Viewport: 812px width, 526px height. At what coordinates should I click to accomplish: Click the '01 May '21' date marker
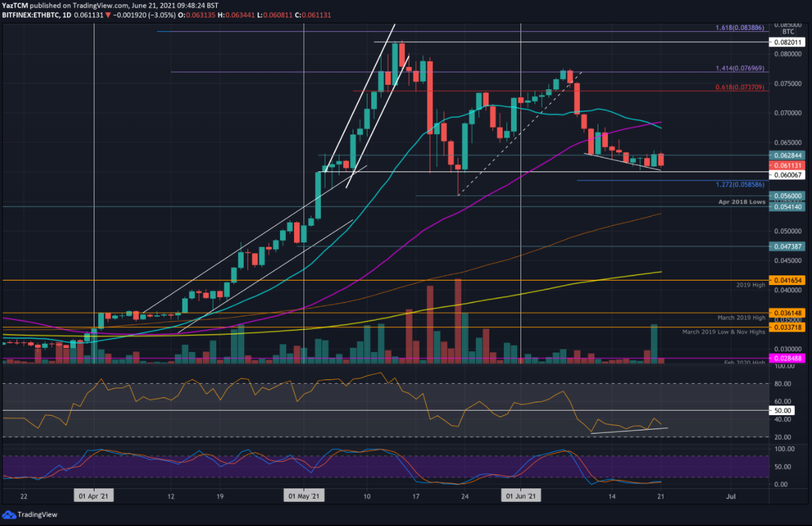(x=304, y=495)
